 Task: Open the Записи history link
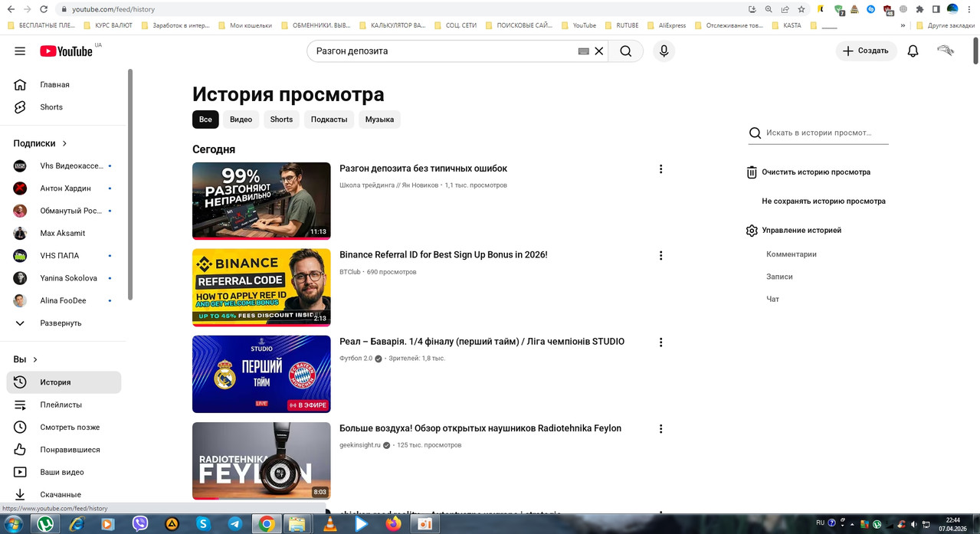[779, 277]
